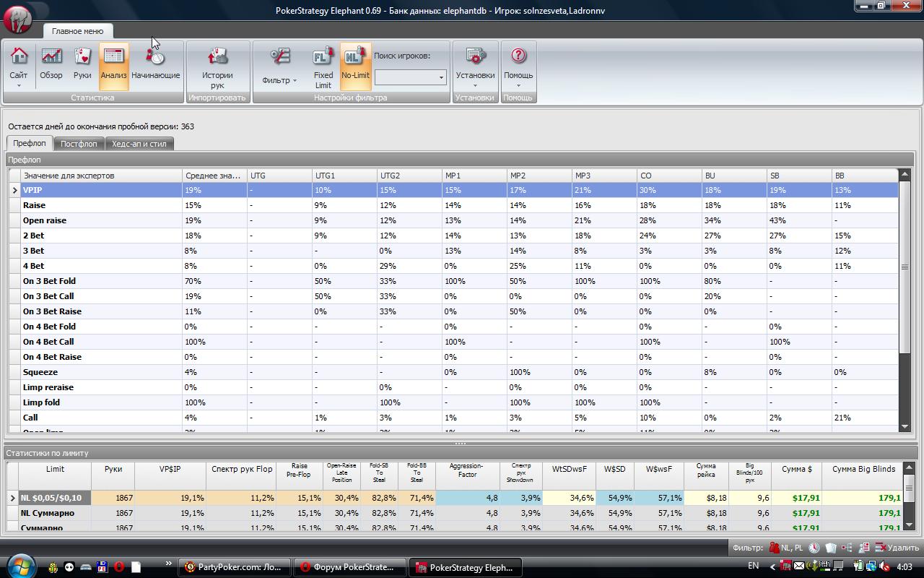
Task: Click the UTG1 column header
Action: (x=344, y=176)
